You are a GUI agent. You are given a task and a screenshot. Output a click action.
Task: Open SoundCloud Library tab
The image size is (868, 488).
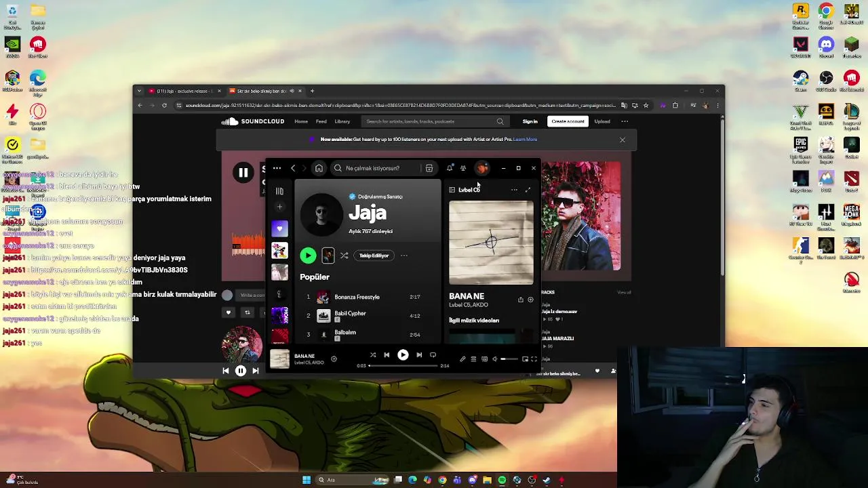(x=342, y=121)
